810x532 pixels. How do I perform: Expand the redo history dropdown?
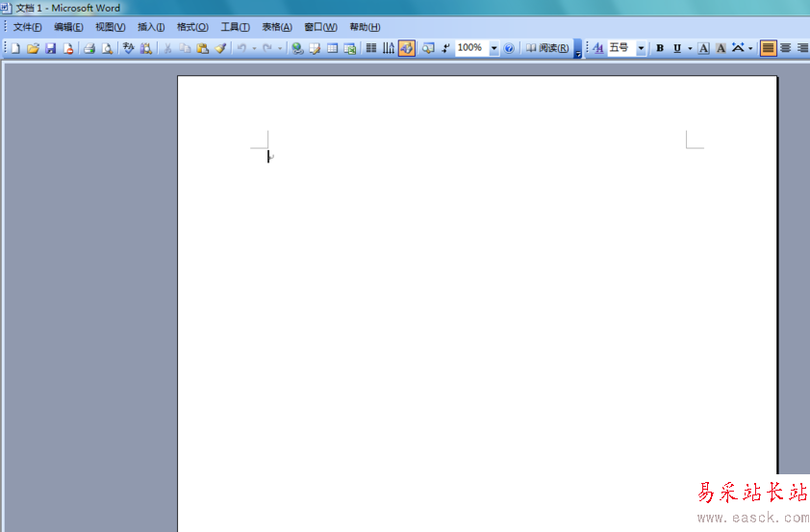click(280, 48)
